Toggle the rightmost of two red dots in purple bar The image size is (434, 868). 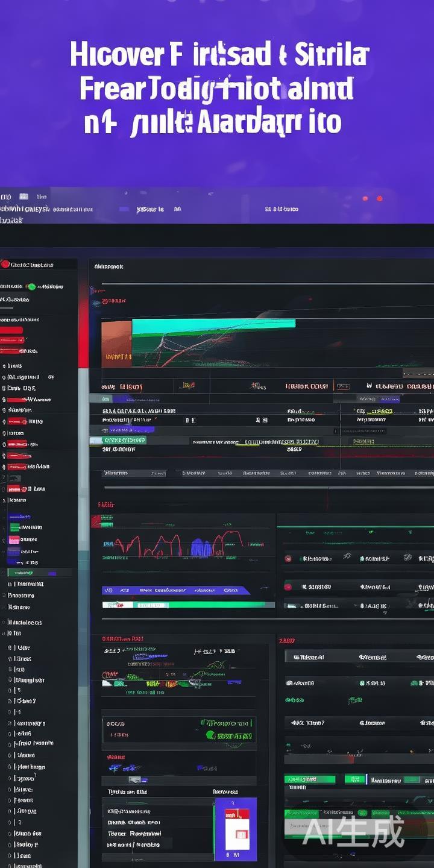pyautogui.click(x=380, y=198)
